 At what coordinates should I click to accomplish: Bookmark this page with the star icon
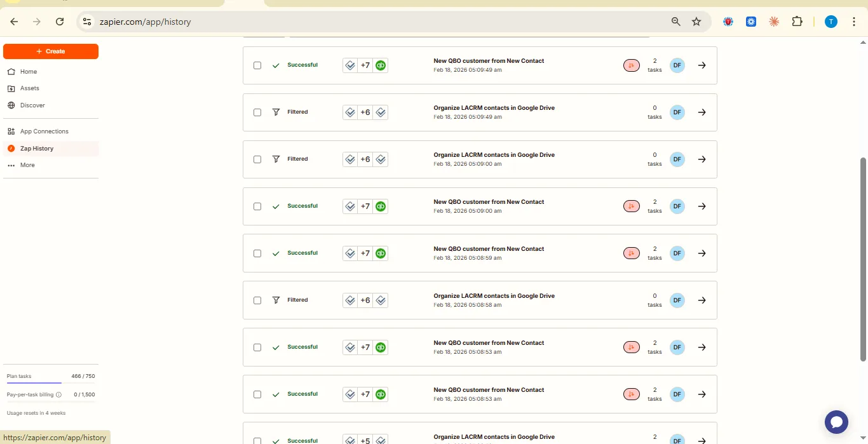[696, 22]
